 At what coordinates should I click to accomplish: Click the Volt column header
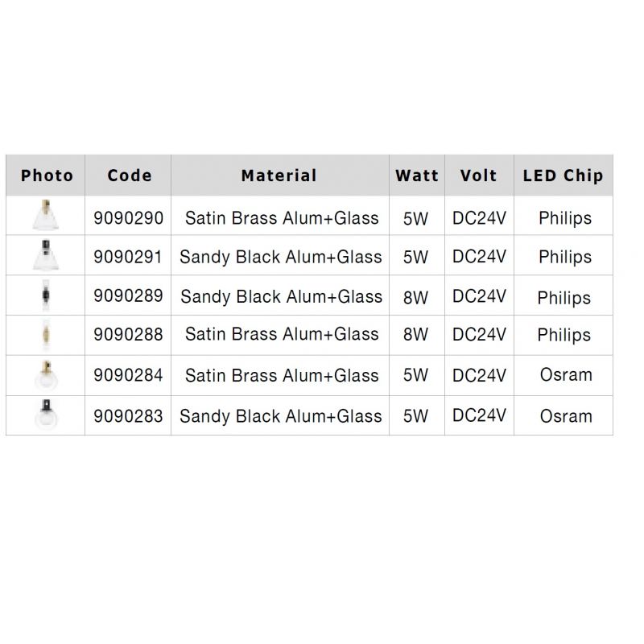(479, 175)
